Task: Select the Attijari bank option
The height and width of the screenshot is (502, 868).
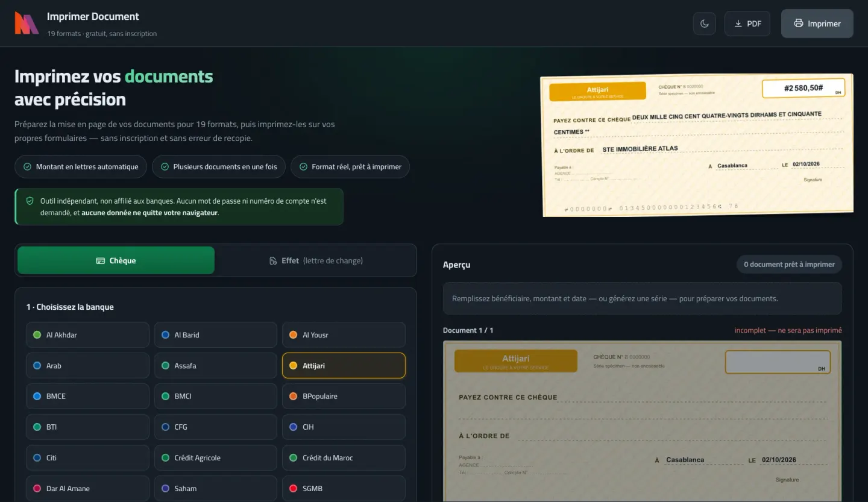Action: click(344, 365)
